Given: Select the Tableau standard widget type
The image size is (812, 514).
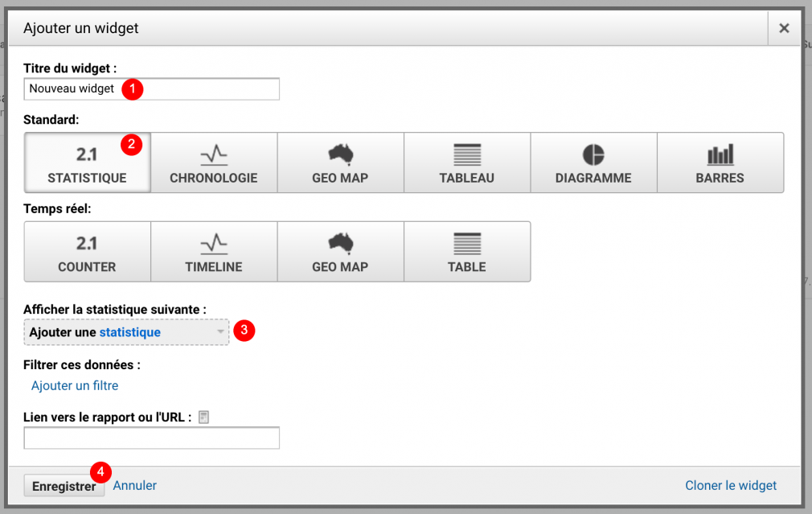Looking at the screenshot, I should click(x=467, y=162).
